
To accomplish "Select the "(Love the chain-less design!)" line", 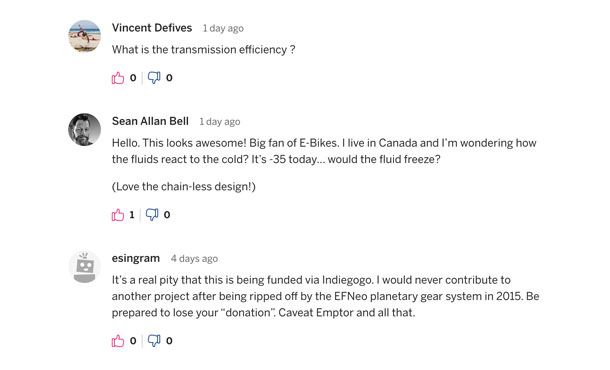I will click(184, 187).
